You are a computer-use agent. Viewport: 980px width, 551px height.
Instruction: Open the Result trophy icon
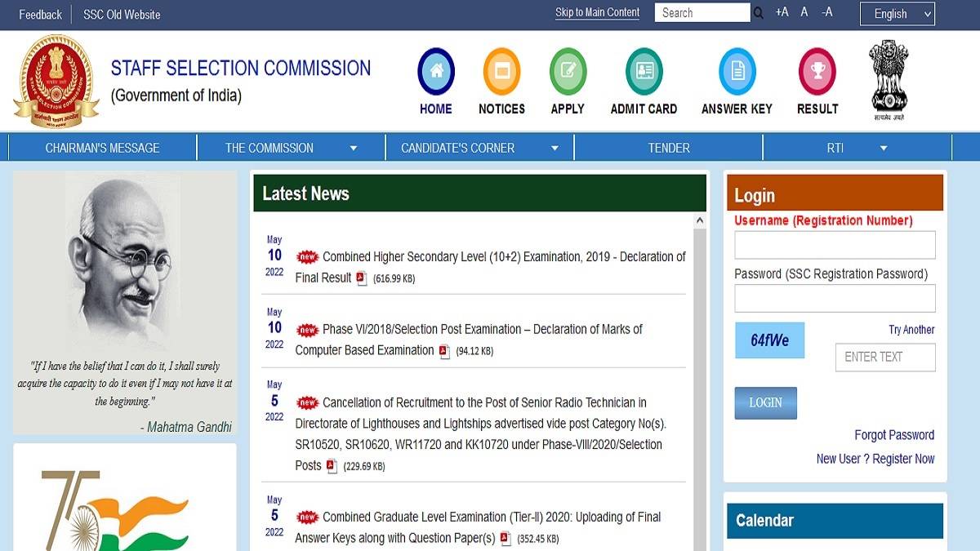coord(817,72)
